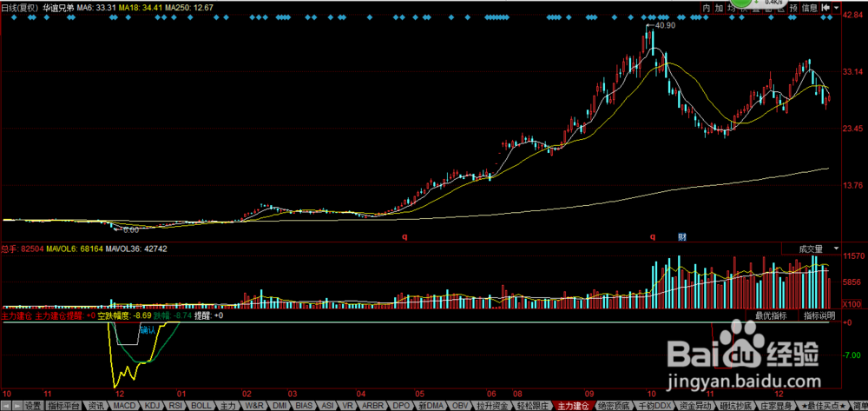
Task: Click the 23.45 price axis value
Action: tap(852, 129)
